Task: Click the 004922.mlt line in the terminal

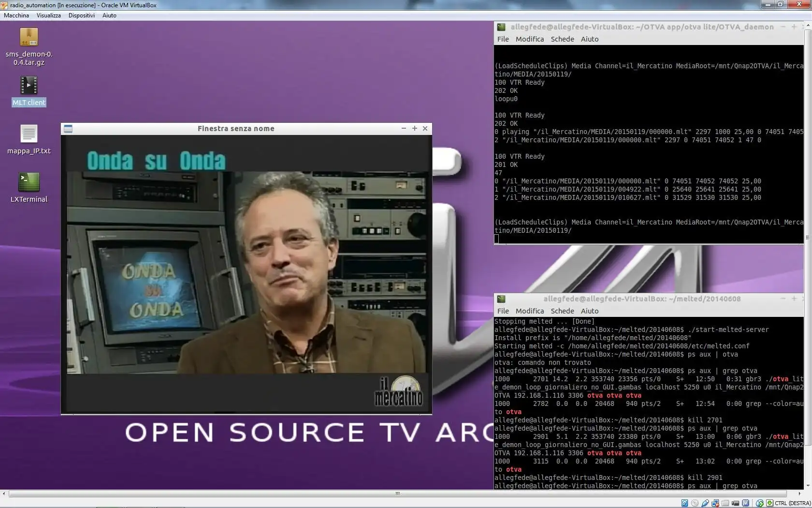Action: (x=628, y=189)
